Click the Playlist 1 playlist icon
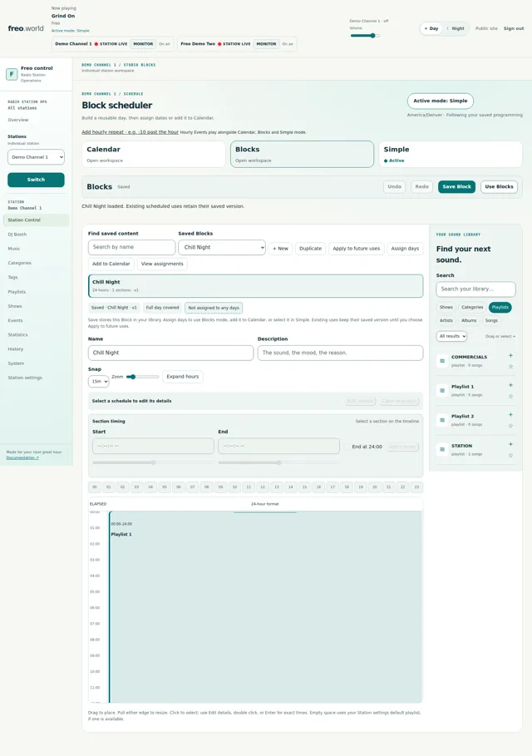This screenshot has width=532, height=756. (x=442, y=391)
